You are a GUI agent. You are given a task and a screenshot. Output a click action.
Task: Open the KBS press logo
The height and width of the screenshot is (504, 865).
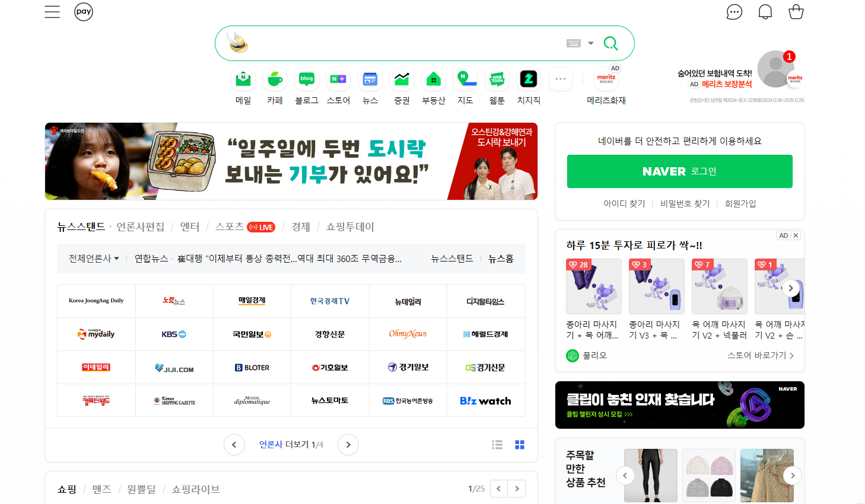coord(174,334)
